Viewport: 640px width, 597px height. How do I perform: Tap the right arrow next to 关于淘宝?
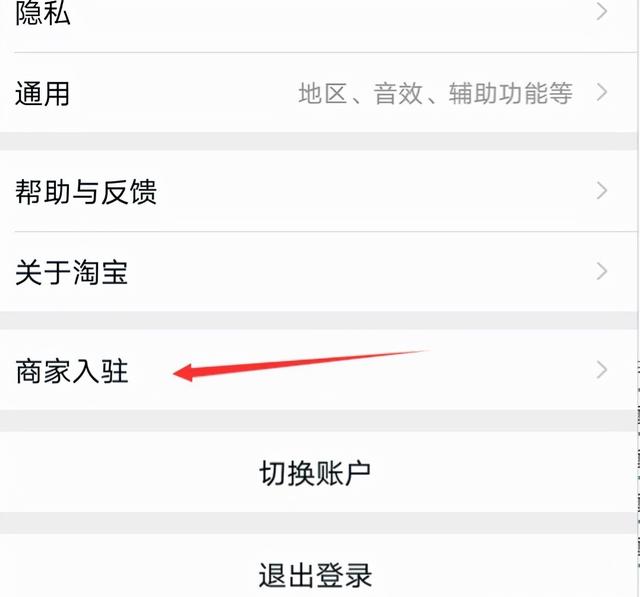pyautogui.click(x=602, y=271)
